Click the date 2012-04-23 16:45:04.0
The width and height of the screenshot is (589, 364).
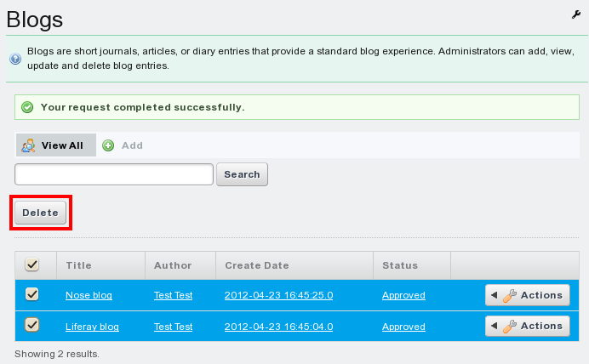coord(278,327)
